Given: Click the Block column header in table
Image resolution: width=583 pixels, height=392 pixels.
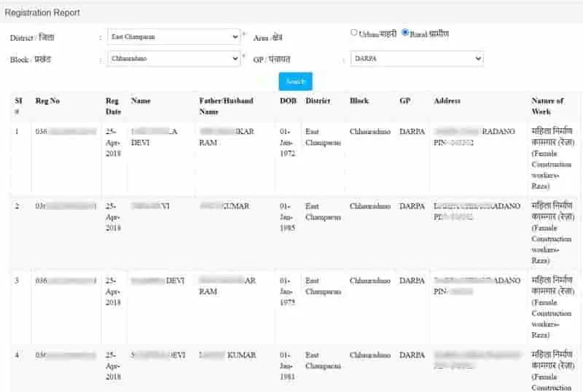Looking at the screenshot, I should (359, 101).
